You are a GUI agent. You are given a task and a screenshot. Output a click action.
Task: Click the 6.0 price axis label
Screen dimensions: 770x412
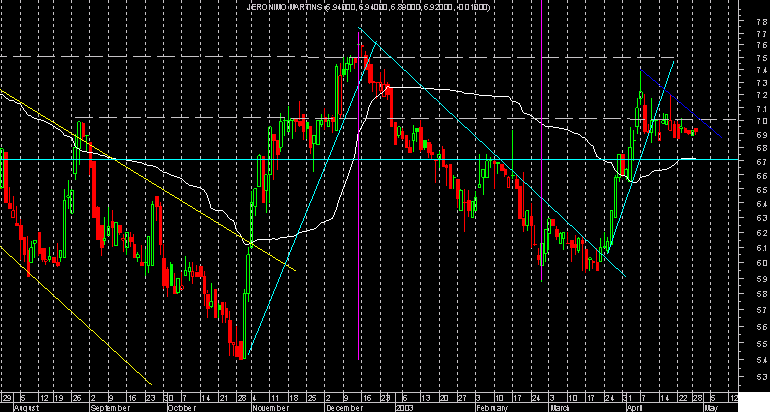point(762,263)
